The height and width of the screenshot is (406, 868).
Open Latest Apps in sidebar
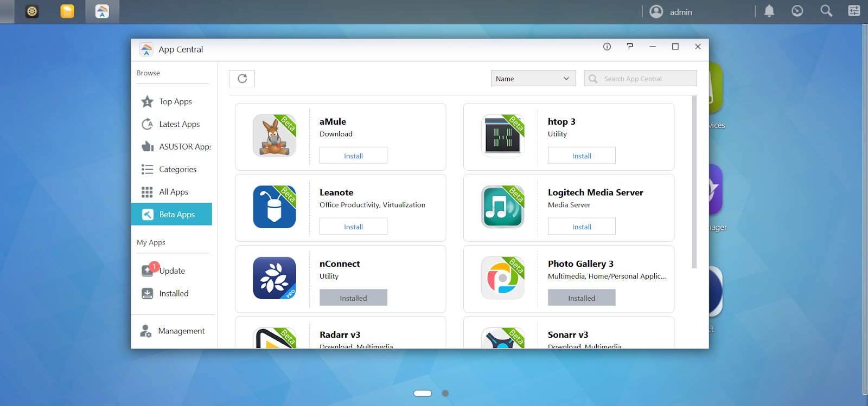coord(171,124)
